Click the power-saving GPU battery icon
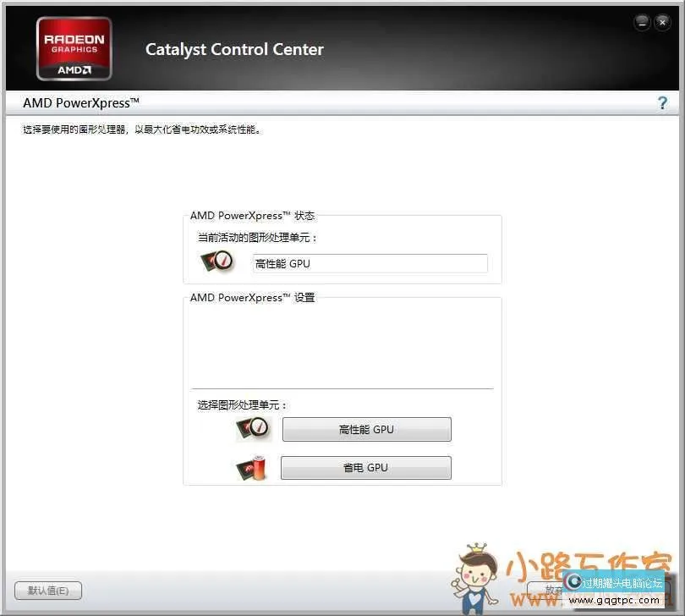Screen dimensions: 685x616 (252, 468)
